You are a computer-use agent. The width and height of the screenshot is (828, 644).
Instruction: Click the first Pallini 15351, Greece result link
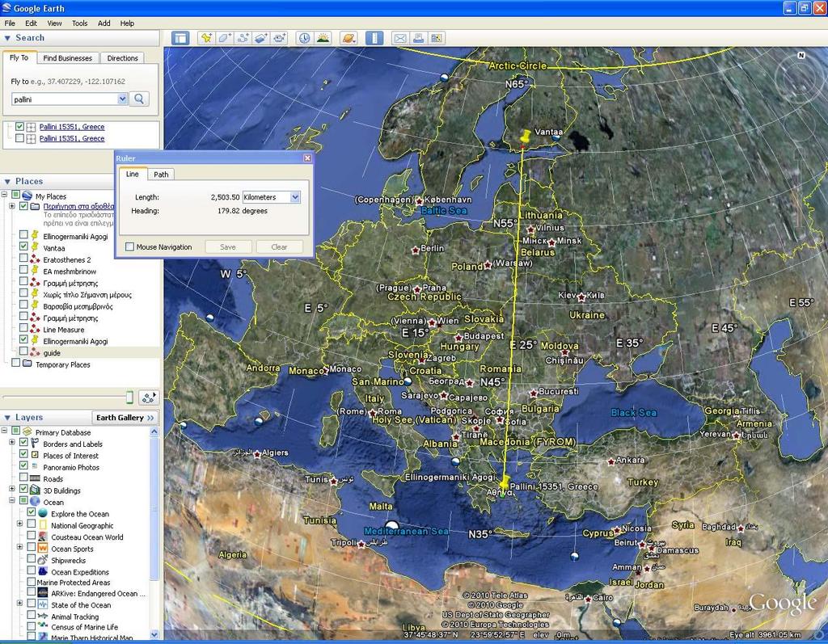[x=72, y=127]
